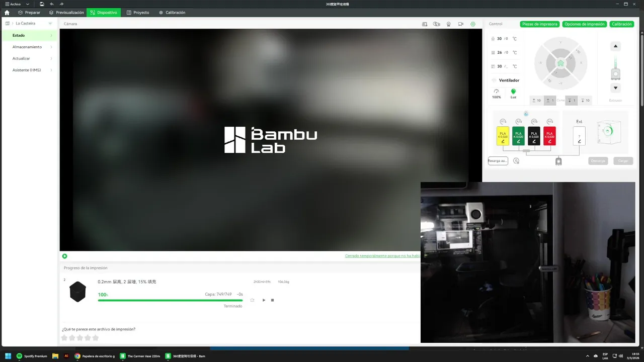Image resolution: width=644 pixels, height=362 pixels.
Task: Refresh AMS filament info icon
Action: (x=526, y=114)
